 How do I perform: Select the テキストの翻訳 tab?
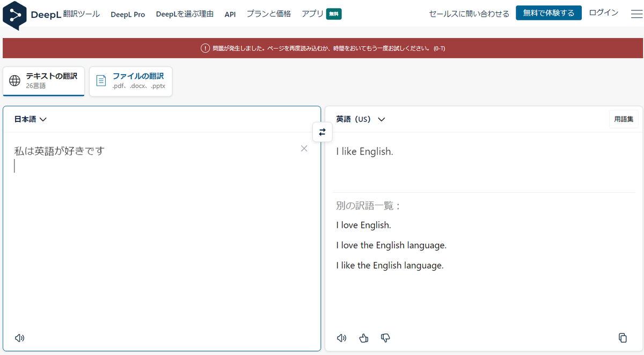44,81
